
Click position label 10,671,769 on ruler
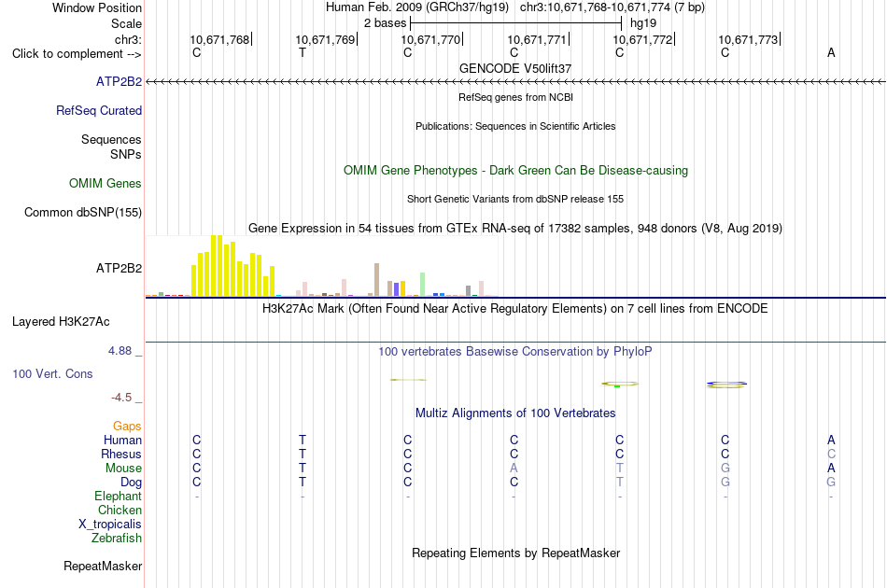coord(325,39)
